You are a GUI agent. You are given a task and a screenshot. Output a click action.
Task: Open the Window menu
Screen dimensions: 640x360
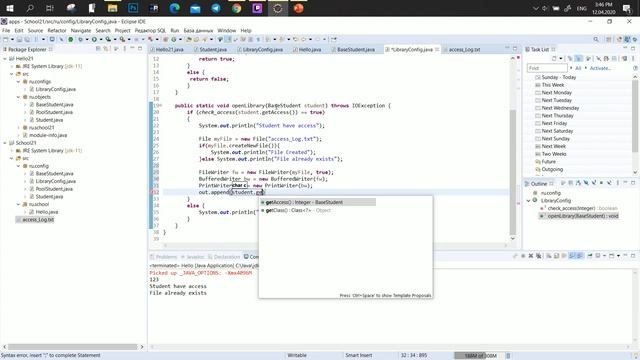[x=227, y=30]
